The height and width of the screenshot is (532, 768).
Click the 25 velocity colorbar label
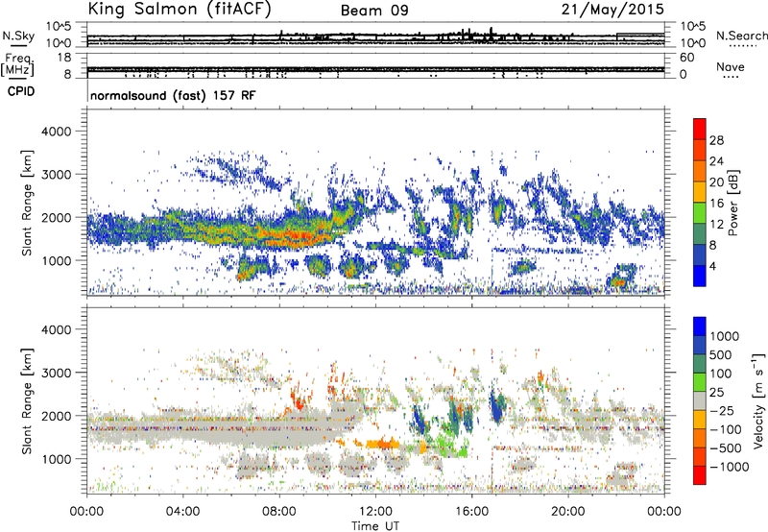point(717,393)
